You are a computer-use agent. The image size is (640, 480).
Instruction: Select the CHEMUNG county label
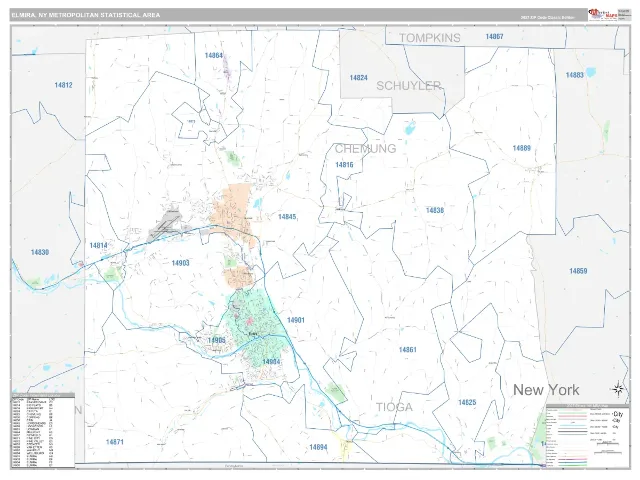pos(365,149)
